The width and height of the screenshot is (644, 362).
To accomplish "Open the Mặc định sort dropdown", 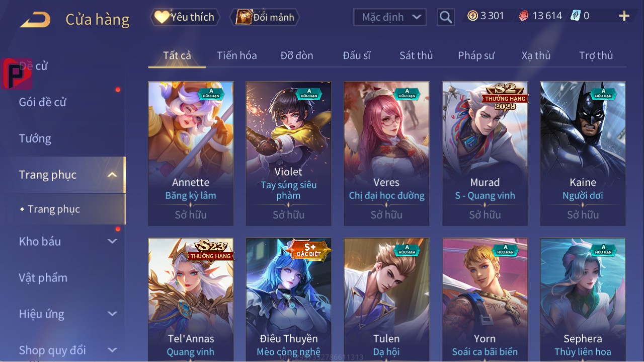I will coord(390,17).
